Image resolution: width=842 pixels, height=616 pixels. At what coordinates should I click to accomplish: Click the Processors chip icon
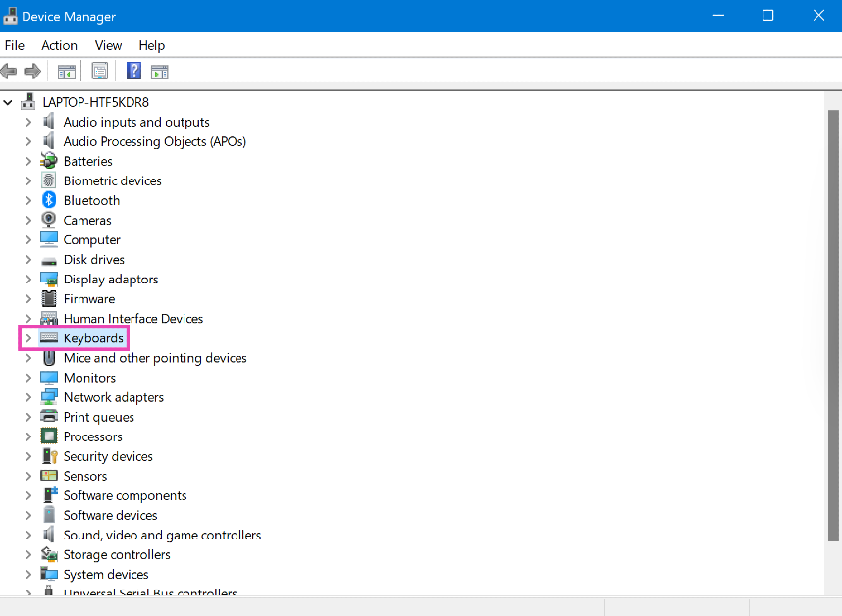click(x=49, y=436)
